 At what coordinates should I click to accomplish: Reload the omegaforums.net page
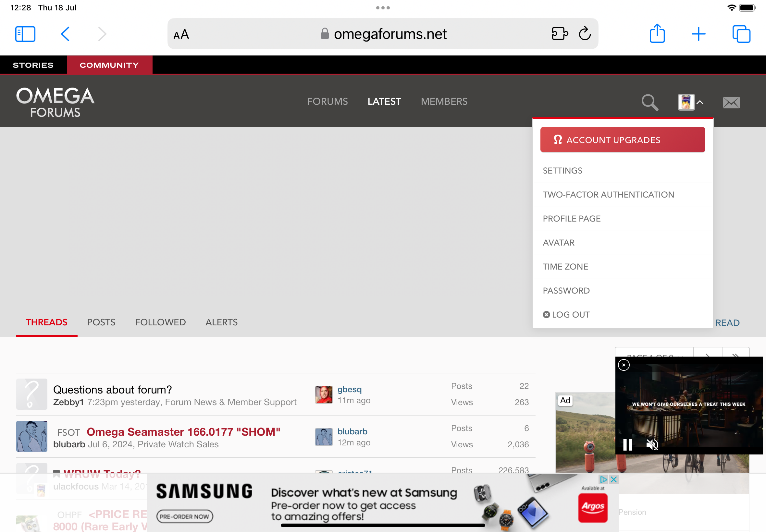585,34
